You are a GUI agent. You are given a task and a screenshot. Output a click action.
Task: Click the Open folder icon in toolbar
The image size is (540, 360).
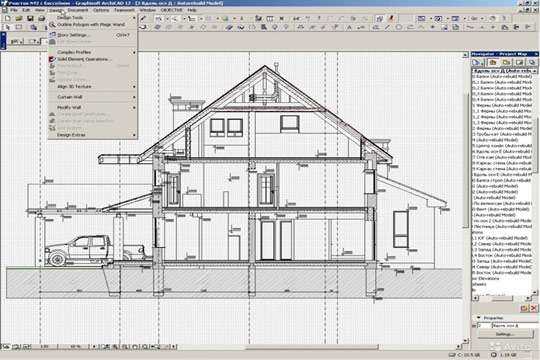tap(19, 18)
